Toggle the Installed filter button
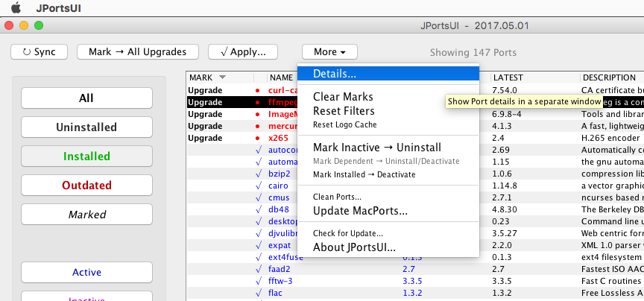 (86, 156)
